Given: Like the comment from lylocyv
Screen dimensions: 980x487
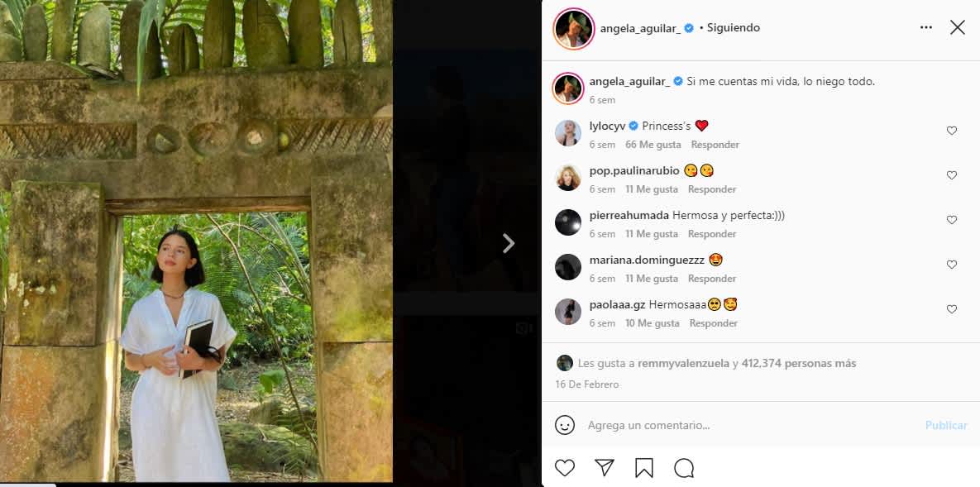Looking at the screenshot, I should click(951, 131).
